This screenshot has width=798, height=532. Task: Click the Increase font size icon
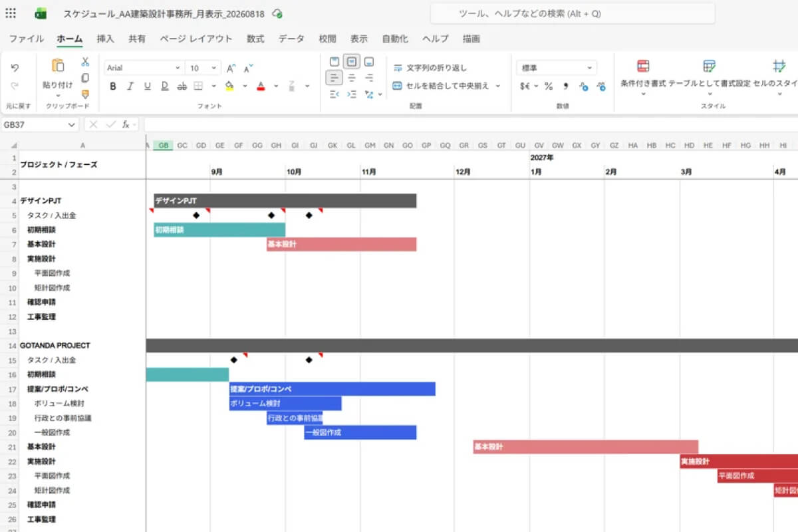pyautogui.click(x=231, y=68)
